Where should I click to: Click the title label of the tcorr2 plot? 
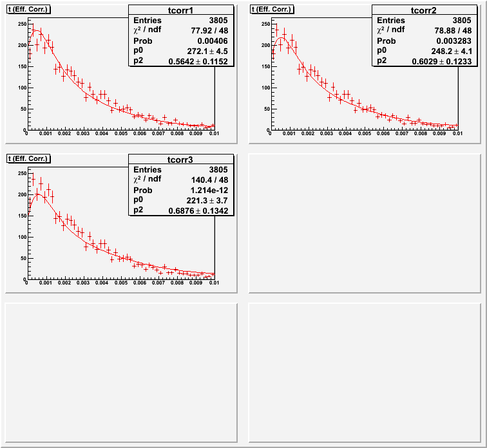(271, 9)
